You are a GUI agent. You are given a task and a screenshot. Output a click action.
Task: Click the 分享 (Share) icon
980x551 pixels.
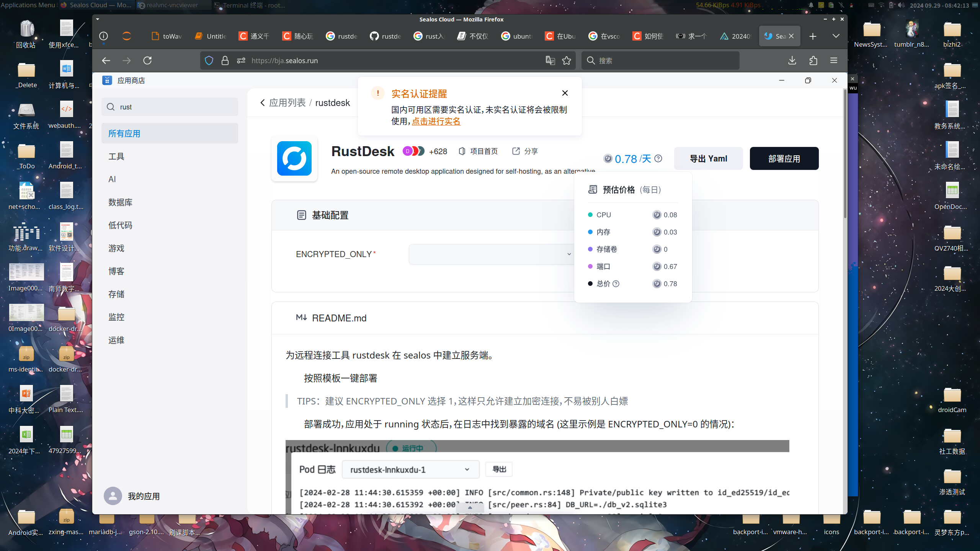(515, 151)
